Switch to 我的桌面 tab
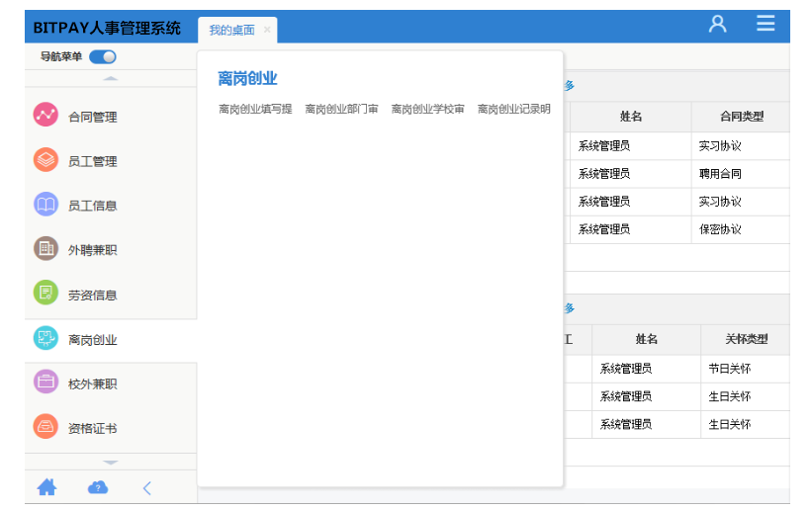The image size is (812, 510). tap(231, 30)
